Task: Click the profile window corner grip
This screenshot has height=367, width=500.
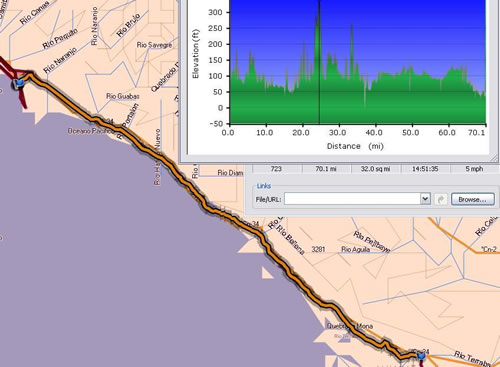Action: [x=493, y=159]
